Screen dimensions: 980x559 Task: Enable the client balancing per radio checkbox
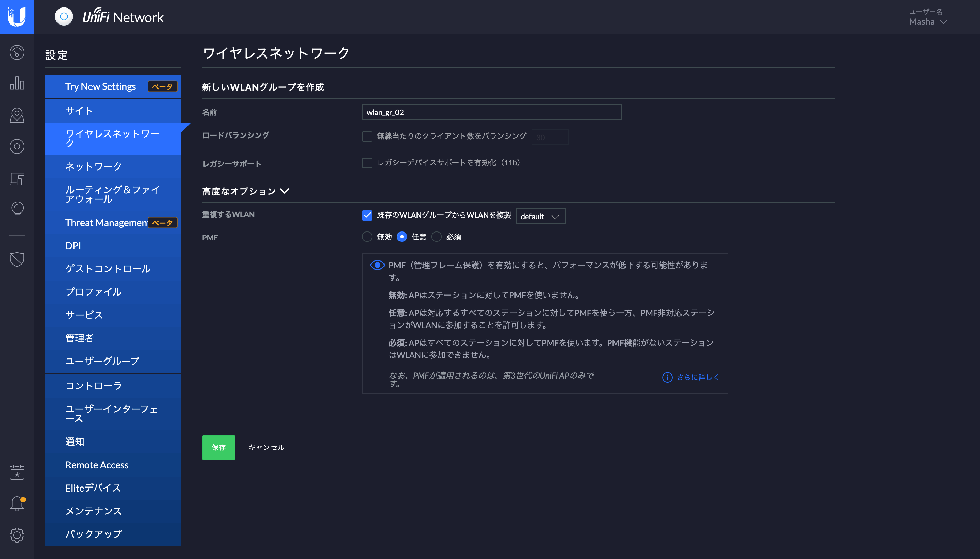(x=367, y=136)
